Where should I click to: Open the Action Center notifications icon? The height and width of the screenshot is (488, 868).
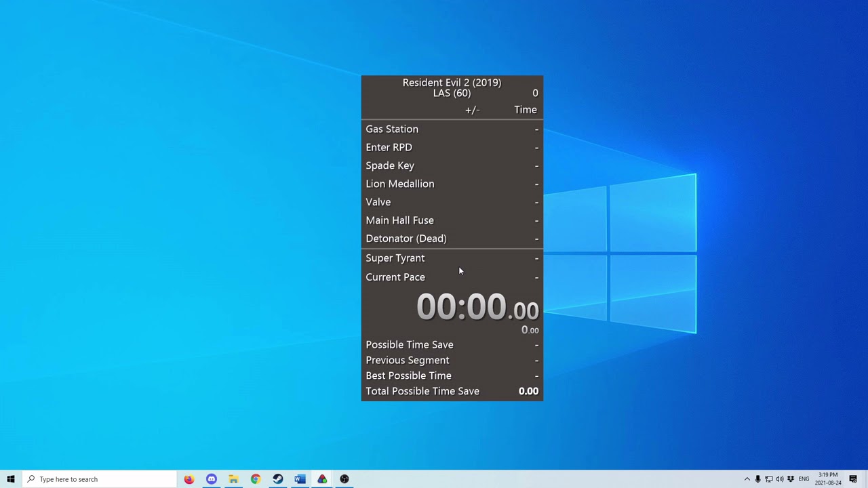click(x=853, y=479)
